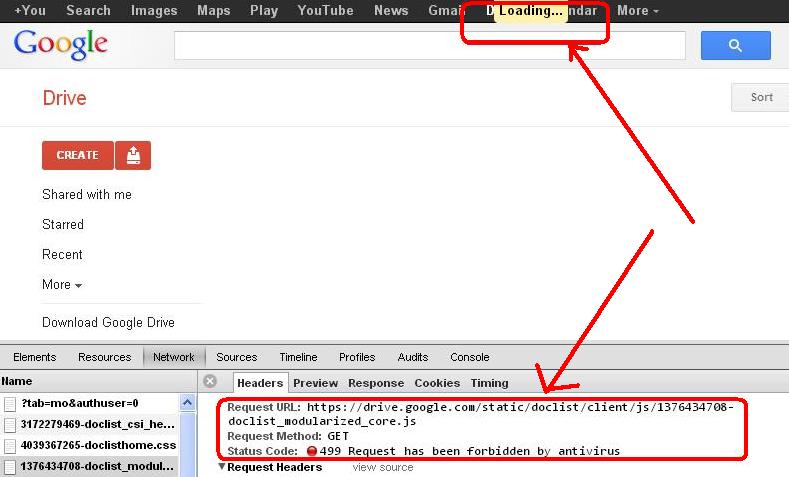Open News in the Google bar
The image size is (789, 477).
click(x=391, y=11)
